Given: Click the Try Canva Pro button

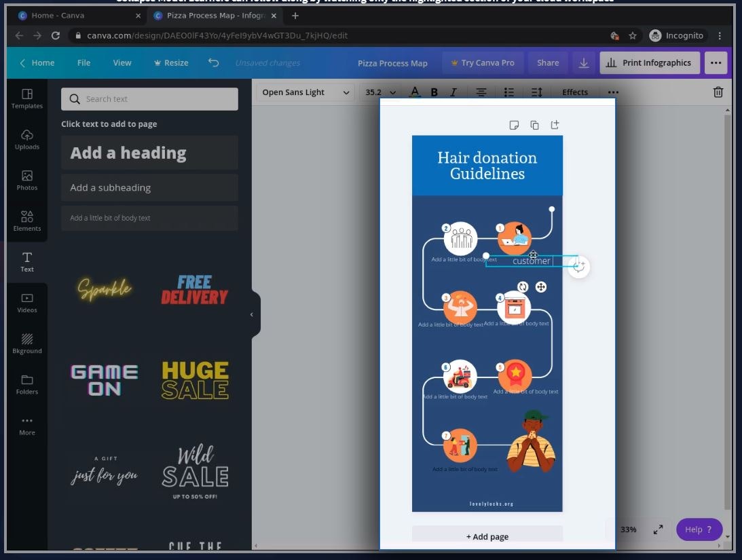Looking at the screenshot, I should [482, 62].
